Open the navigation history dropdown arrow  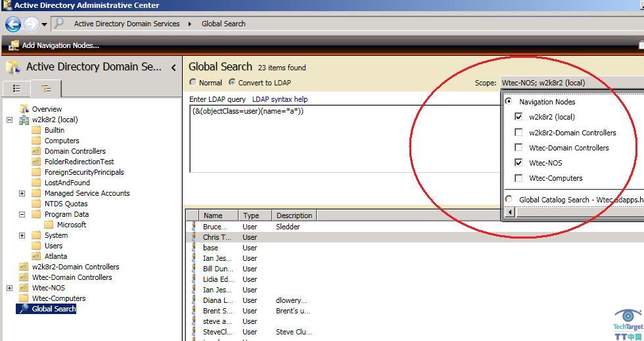tap(45, 25)
